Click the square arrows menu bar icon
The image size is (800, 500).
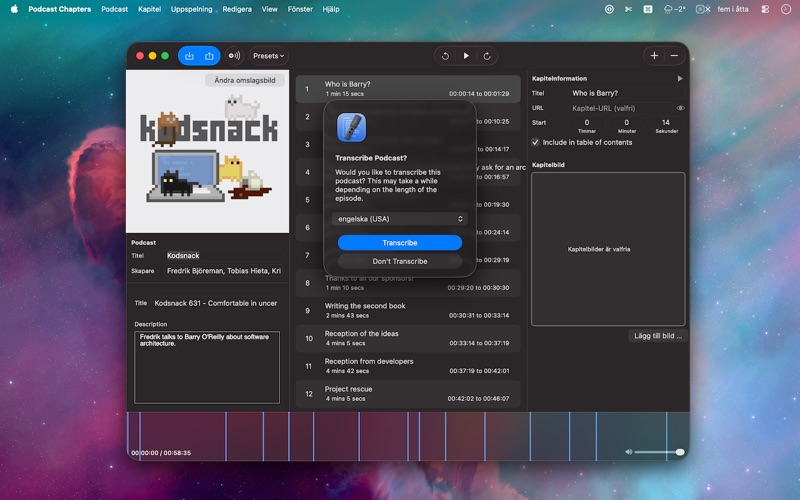[x=648, y=9]
